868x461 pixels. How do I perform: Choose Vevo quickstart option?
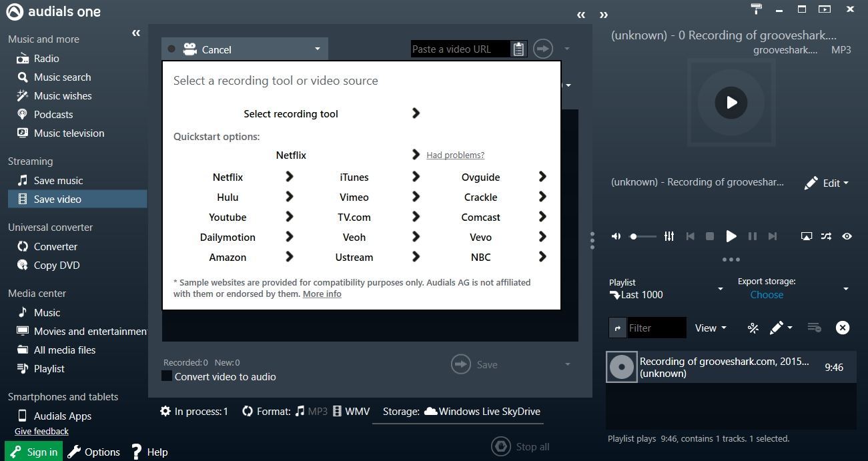pyautogui.click(x=480, y=238)
